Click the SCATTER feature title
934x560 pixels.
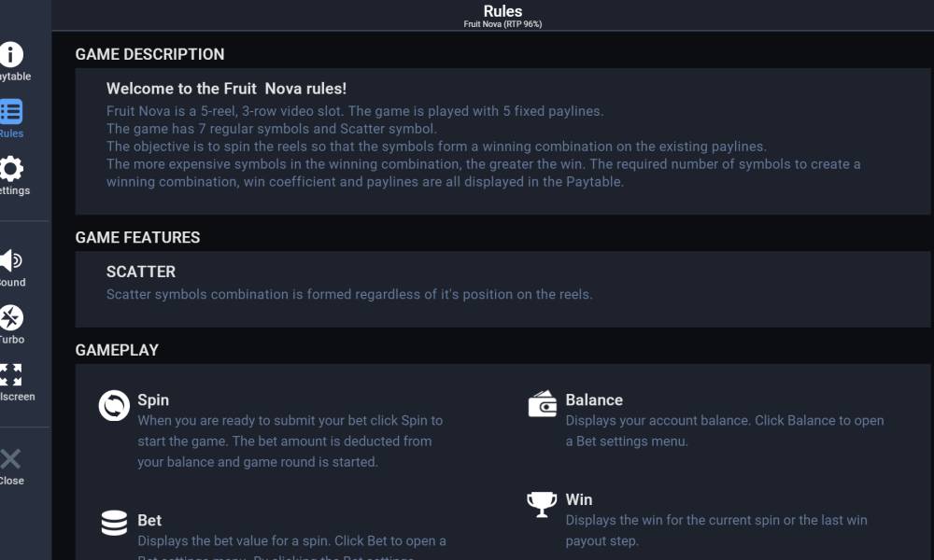click(x=141, y=272)
